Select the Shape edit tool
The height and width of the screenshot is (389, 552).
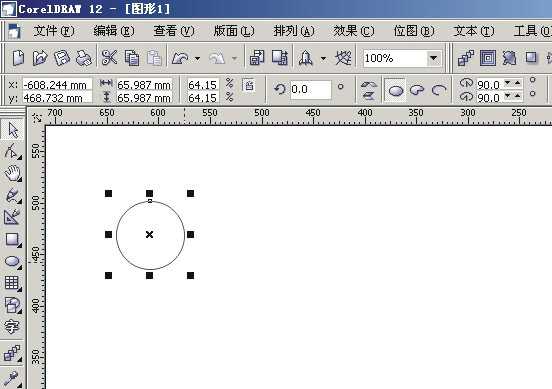click(12, 151)
